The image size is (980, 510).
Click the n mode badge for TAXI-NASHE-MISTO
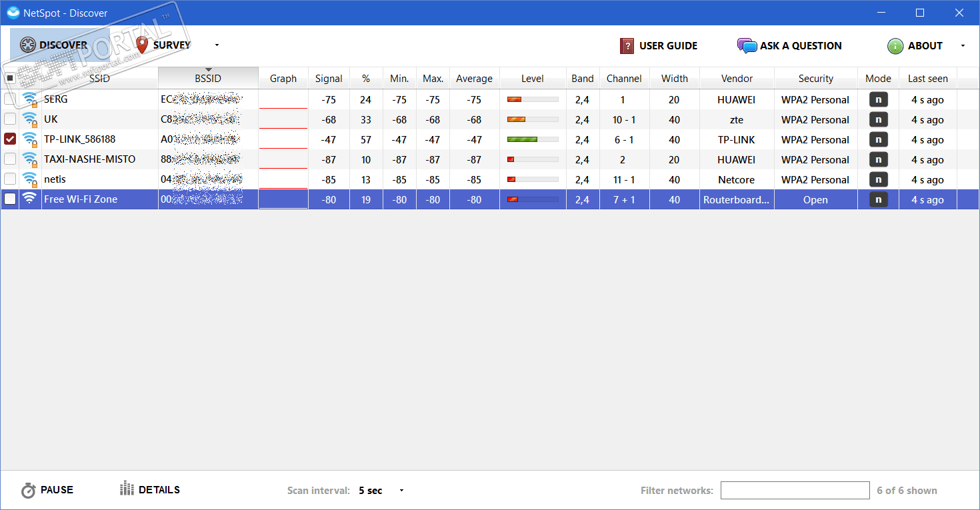[x=878, y=160]
